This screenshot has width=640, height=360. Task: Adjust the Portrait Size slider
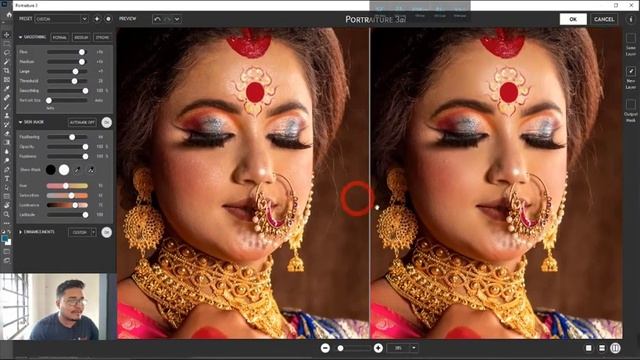[x=67, y=100]
